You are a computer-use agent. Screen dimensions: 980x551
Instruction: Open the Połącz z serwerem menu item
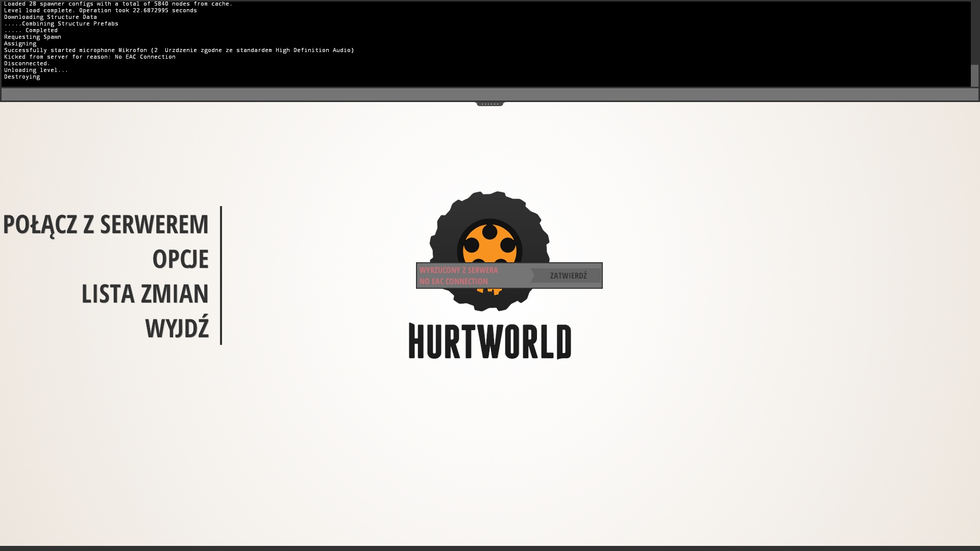coord(106,224)
